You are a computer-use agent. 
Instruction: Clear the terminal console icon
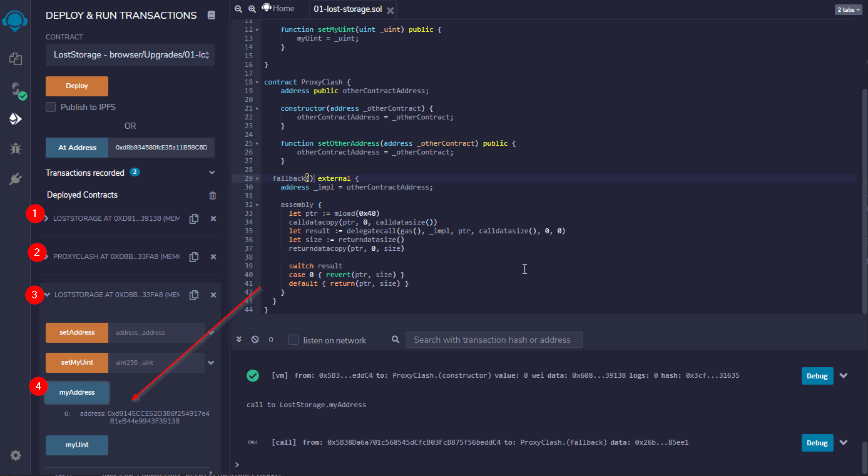255,340
